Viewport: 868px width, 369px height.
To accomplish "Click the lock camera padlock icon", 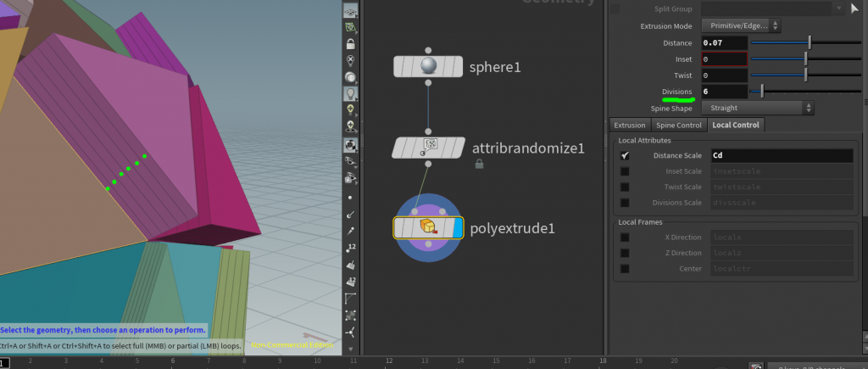I will tap(350, 44).
